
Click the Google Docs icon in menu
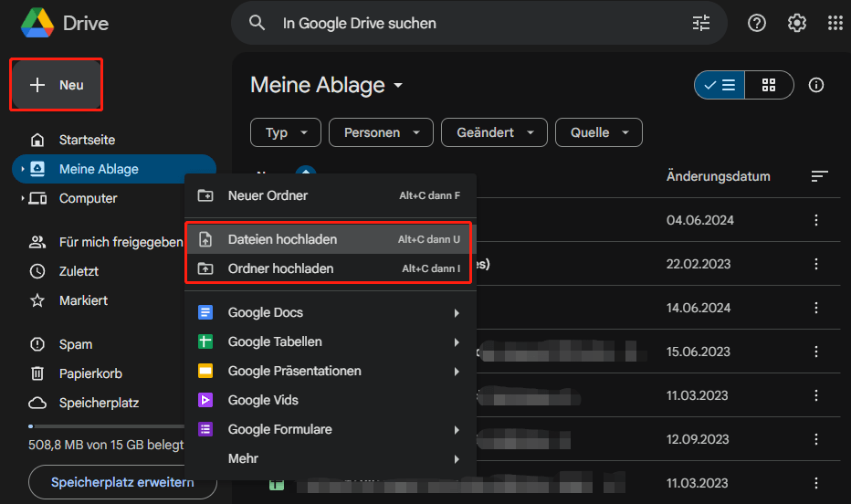point(205,312)
